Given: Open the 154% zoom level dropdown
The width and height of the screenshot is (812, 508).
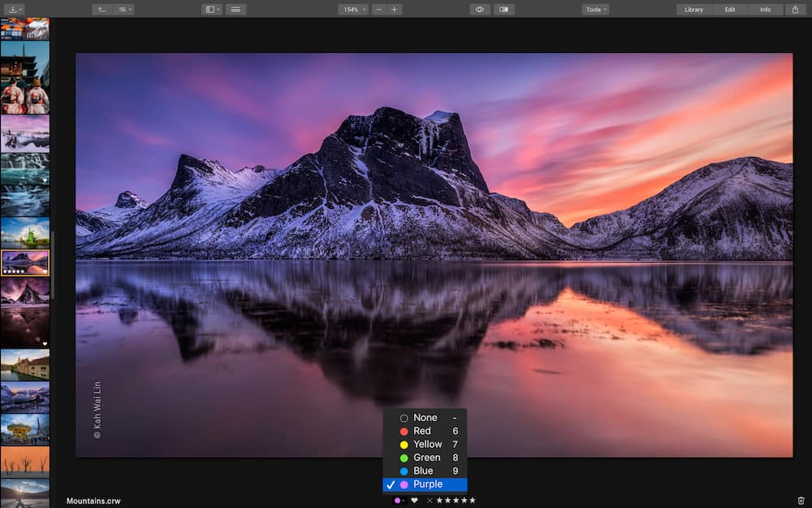Looking at the screenshot, I should pyautogui.click(x=353, y=9).
